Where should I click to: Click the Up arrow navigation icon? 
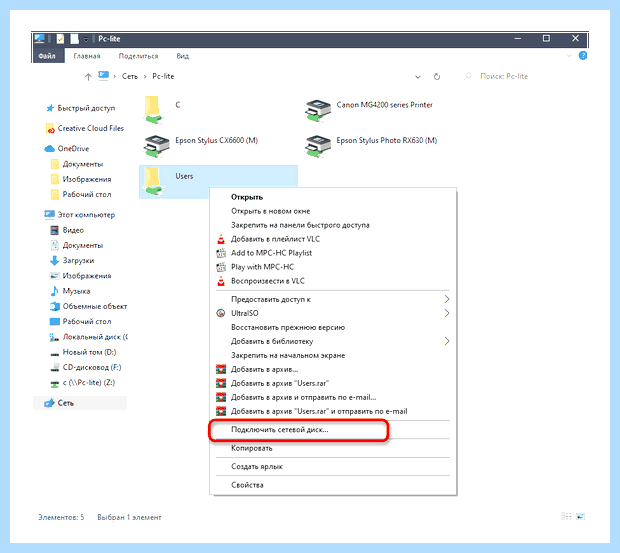(88, 77)
